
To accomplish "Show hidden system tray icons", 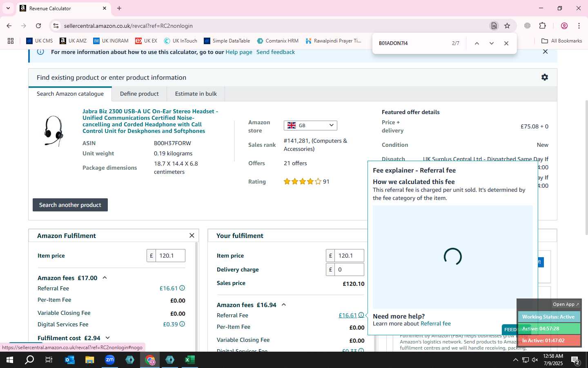I will point(515,360).
